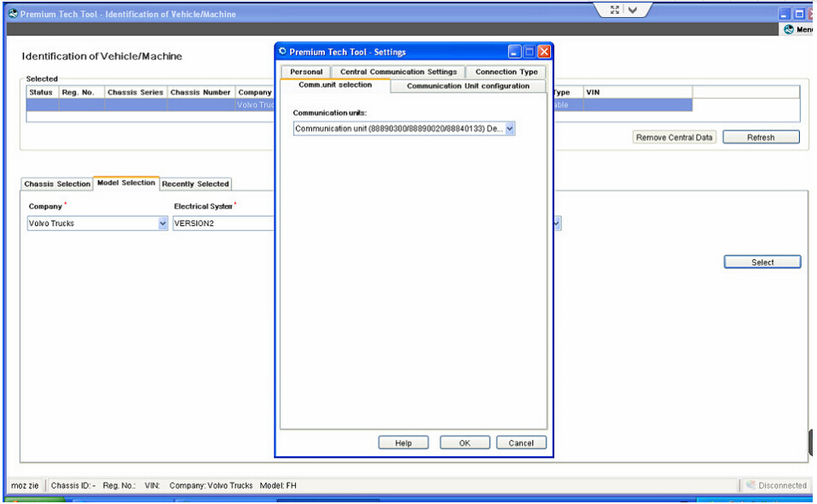Click the fullscreen expand icon at top
Viewport: 817px width, 504px height.
point(615,10)
